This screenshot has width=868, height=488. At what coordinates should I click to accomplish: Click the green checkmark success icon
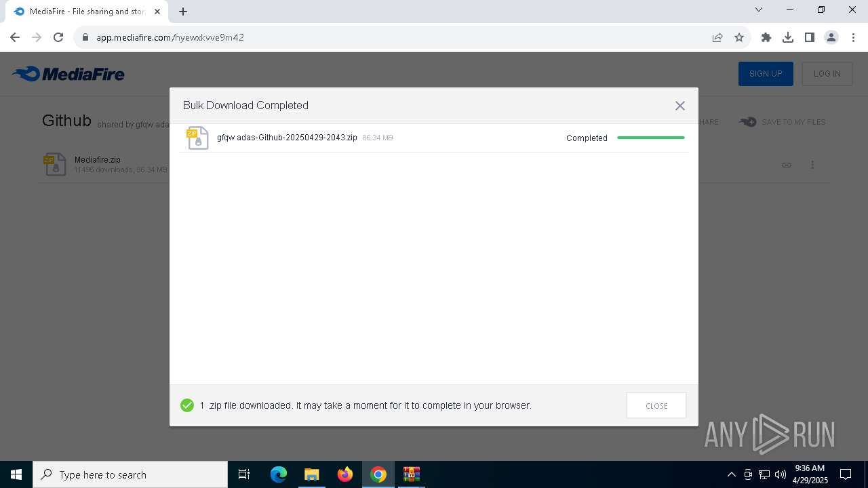(x=187, y=405)
